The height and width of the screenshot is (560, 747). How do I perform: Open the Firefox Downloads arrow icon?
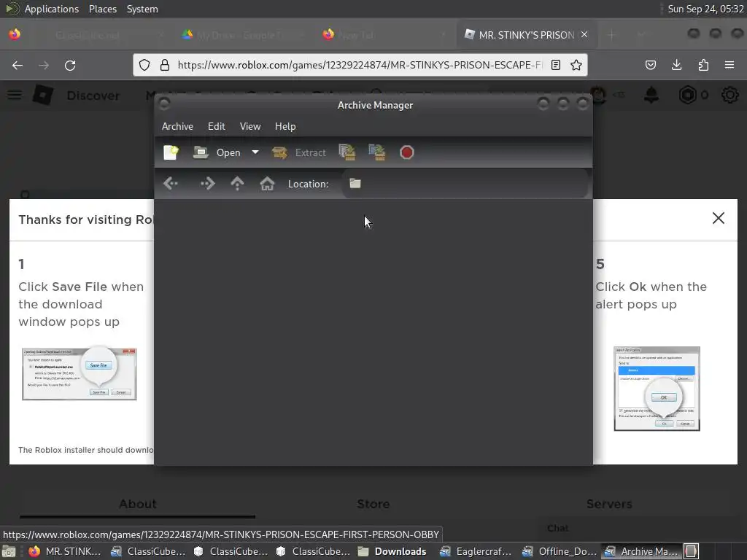click(676, 65)
